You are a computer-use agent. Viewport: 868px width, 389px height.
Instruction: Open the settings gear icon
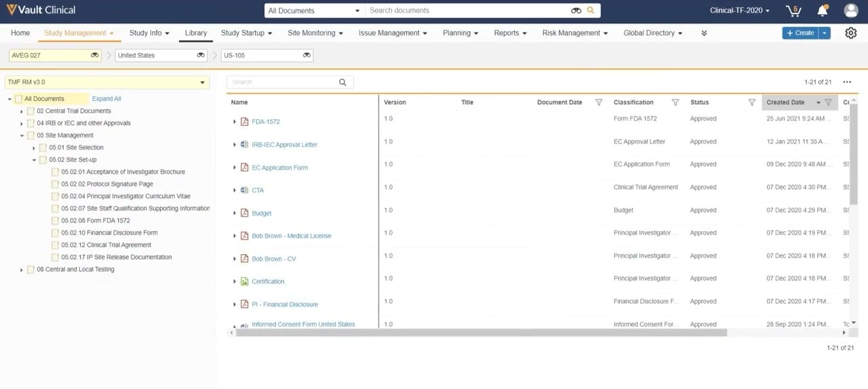(851, 33)
